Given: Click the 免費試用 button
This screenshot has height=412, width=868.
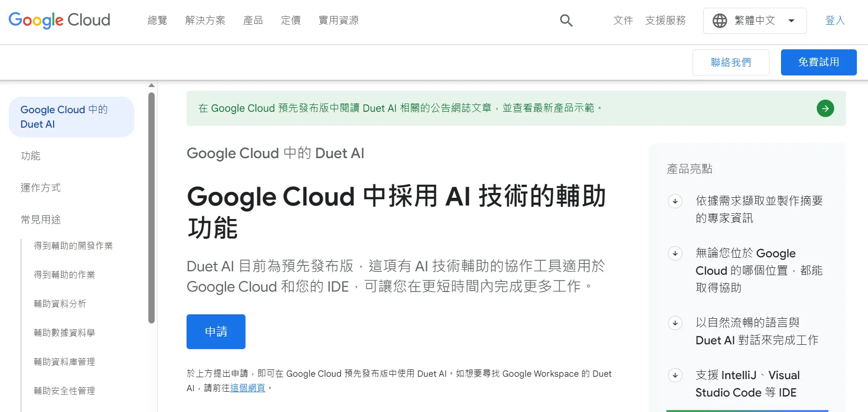Looking at the screenshot, I should pyautogui.click(x=818, y=62).
